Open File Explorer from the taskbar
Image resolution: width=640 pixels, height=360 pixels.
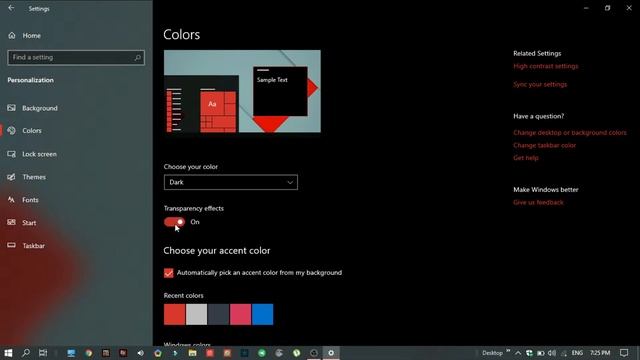tap(192, 353)
